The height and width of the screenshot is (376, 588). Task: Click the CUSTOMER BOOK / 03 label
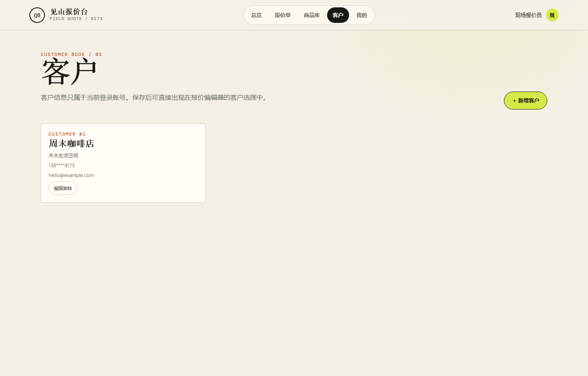click(71, 54)
